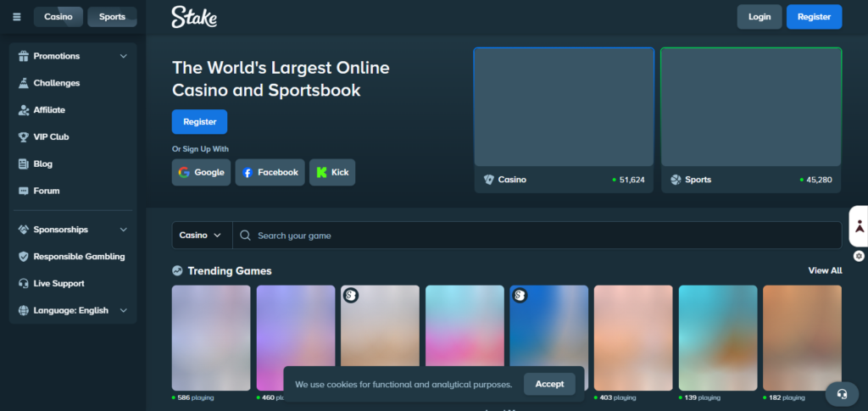Click the header Register button
This screenshot has height=411, width=868.
(x=815, y=17)
